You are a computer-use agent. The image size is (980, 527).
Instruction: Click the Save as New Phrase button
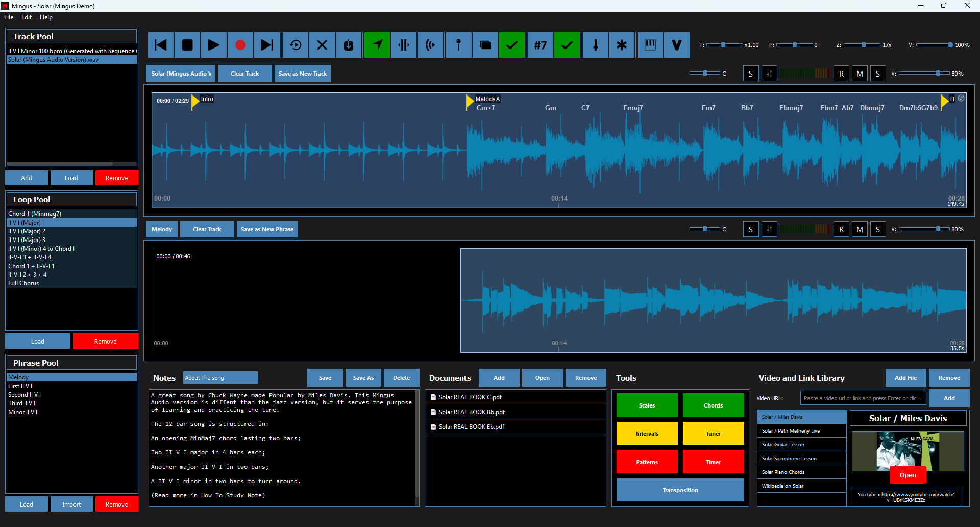point(267,229)
